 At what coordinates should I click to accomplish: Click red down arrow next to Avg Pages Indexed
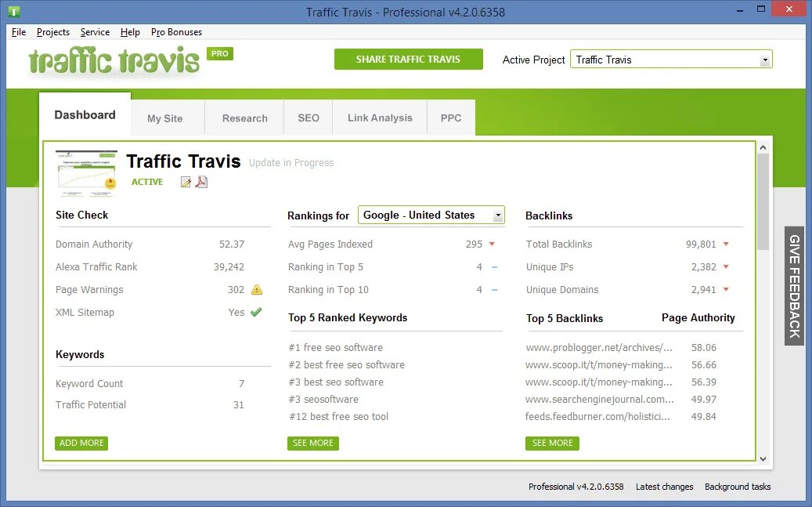click(492, 244)
